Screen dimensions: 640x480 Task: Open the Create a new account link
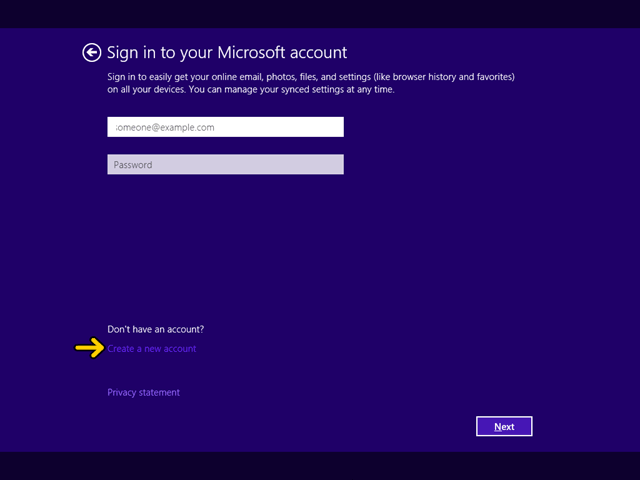152,349
